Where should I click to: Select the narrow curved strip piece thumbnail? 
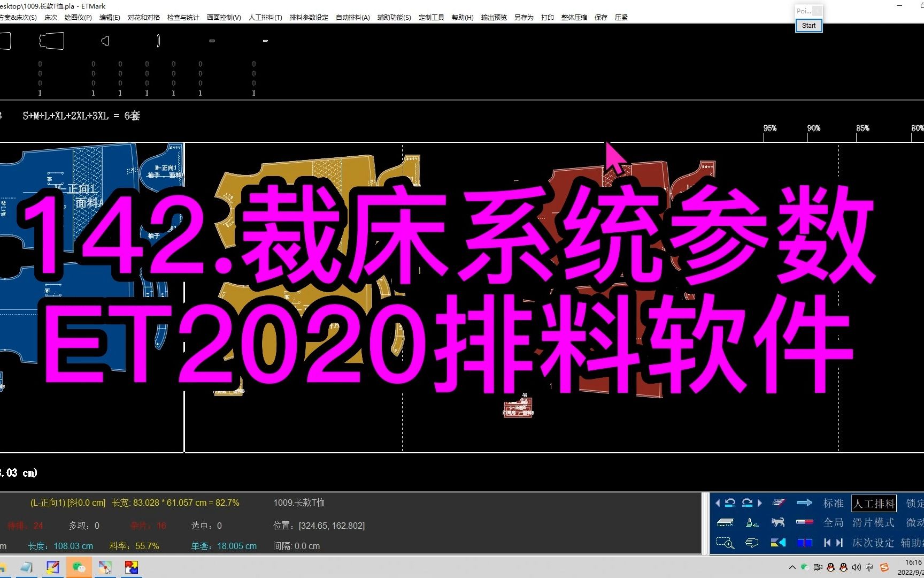coord(158,41)
